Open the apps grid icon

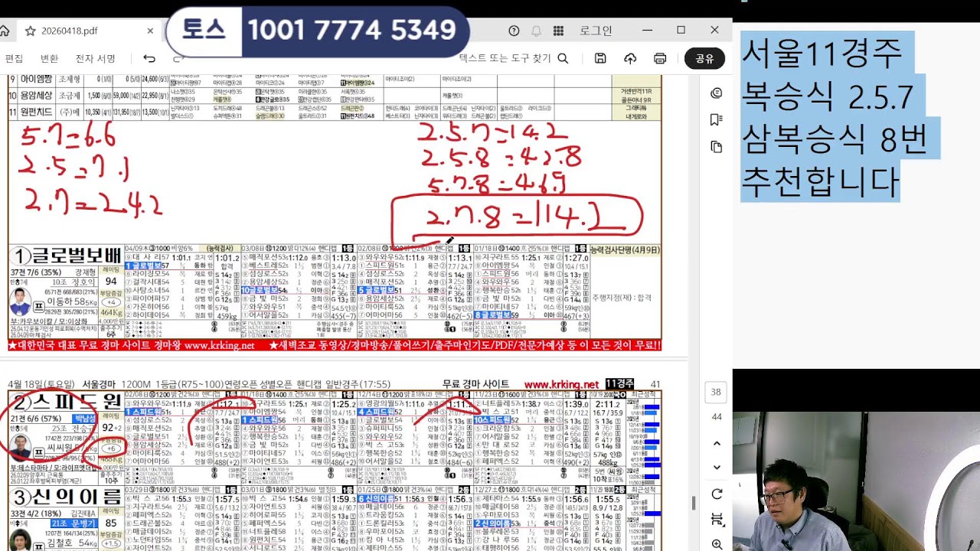pyautogui.click(x=558, y=31)
